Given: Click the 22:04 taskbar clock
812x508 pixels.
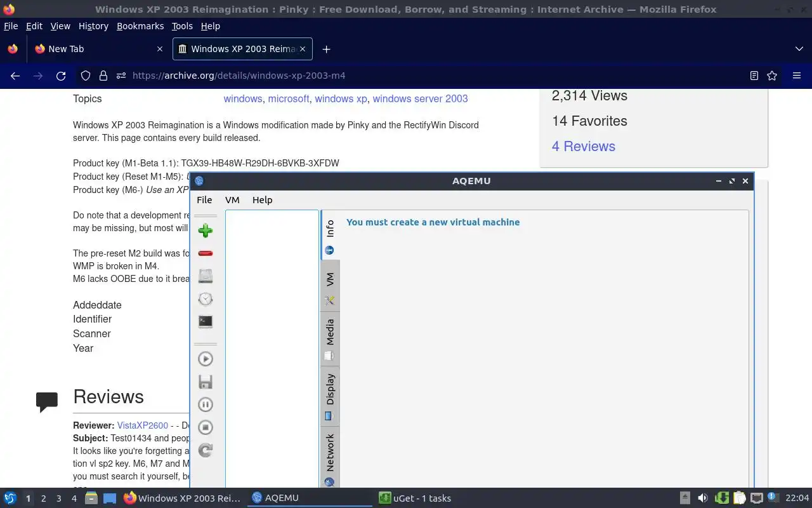Looking at the screenshot, I should [797, 498].
